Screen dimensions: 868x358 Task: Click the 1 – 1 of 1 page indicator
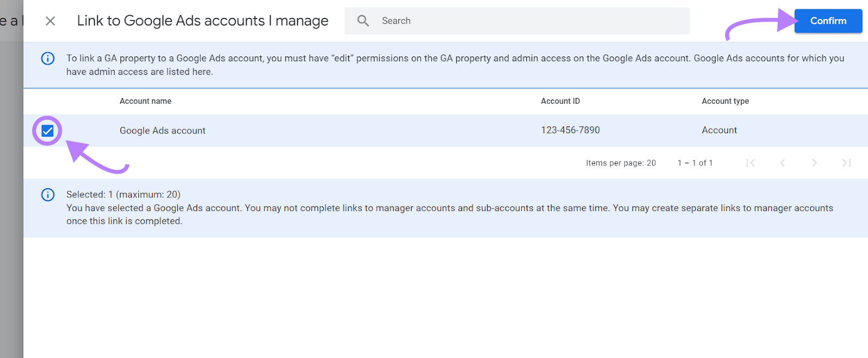coord(695,163)
